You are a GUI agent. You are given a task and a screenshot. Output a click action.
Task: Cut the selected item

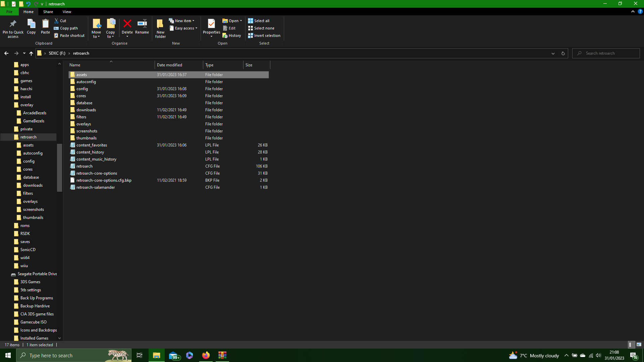(60, 21)
